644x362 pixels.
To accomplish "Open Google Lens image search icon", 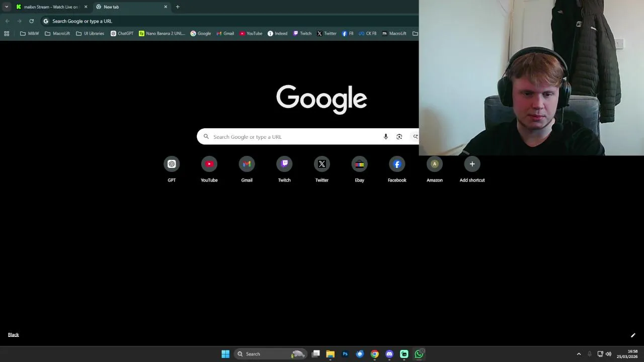I will pos(399,137).
